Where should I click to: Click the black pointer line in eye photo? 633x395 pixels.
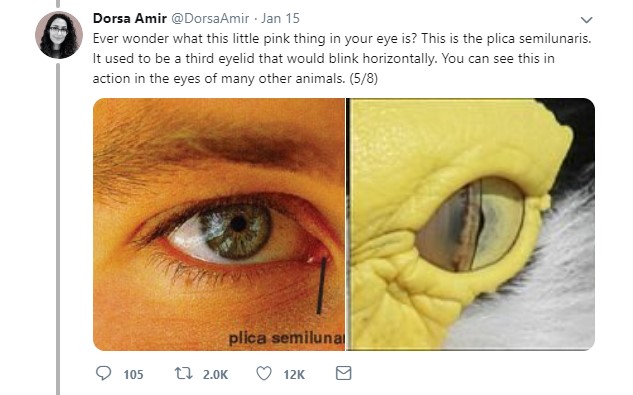(321, 285)
